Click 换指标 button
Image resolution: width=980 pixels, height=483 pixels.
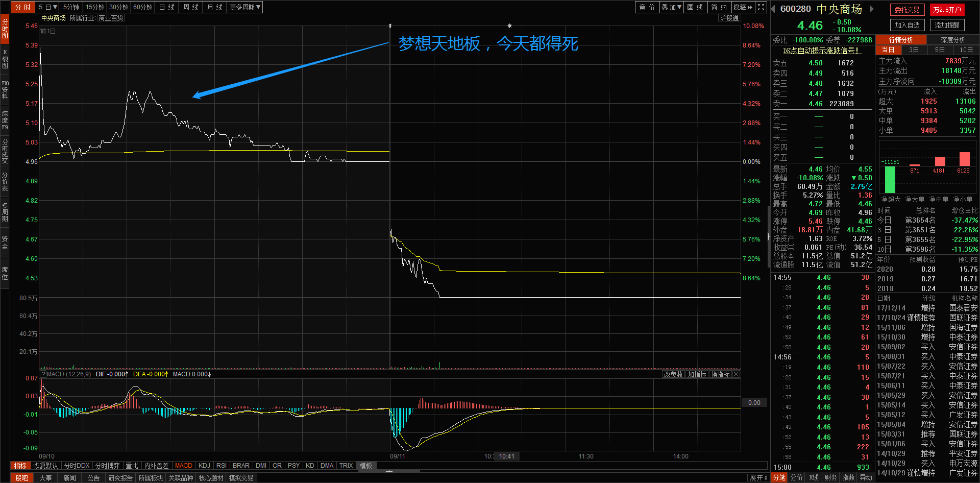pyautogui.click(x=720, y=374)
